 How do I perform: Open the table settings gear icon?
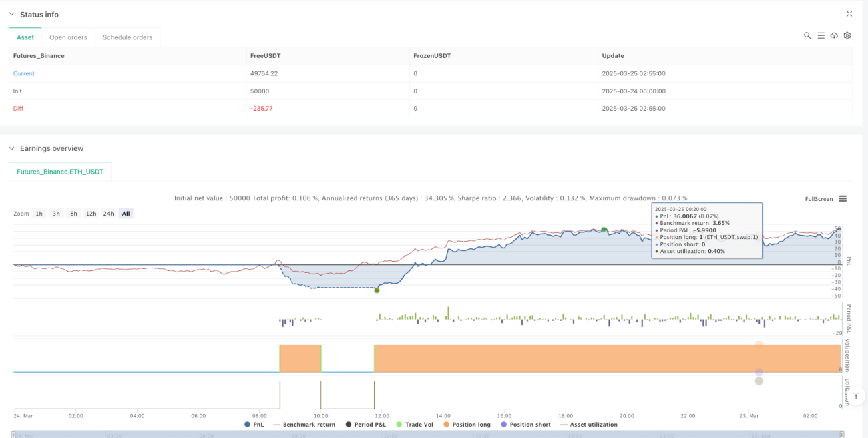847,35
